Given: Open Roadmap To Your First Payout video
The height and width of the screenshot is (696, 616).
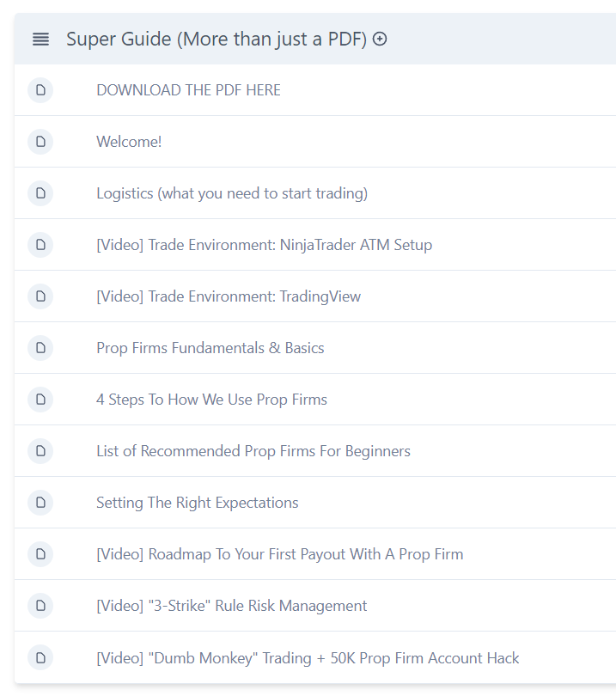Looking at the screenshot, I should tap(279, 554).
